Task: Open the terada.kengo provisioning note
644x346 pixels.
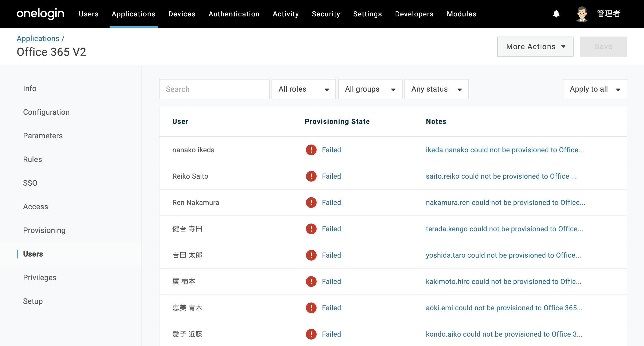Action: click(505, 229)
